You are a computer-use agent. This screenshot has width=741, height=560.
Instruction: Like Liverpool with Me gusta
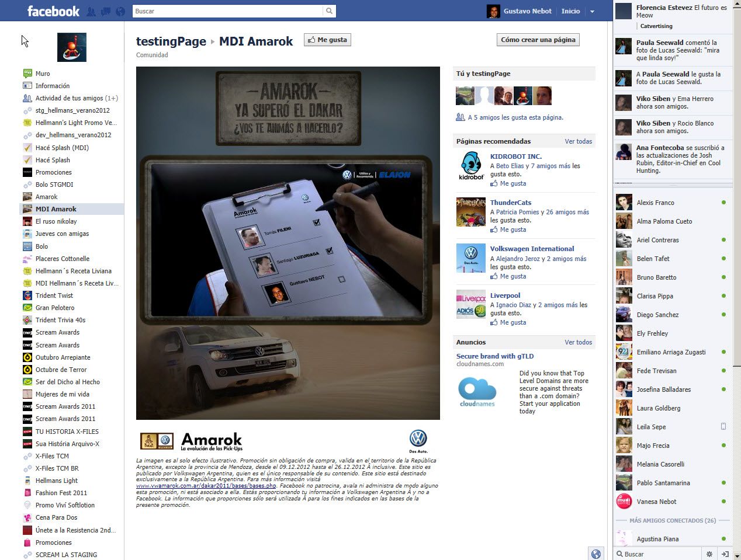coord(513,322)
